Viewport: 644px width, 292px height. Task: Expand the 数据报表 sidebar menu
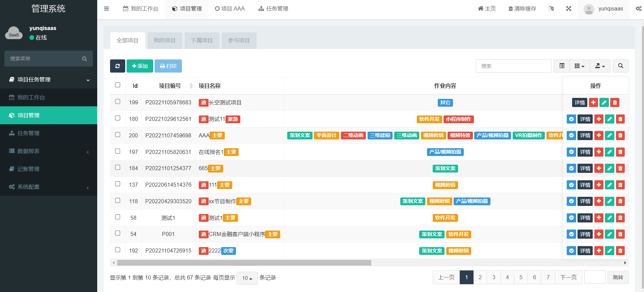[49, 151]
